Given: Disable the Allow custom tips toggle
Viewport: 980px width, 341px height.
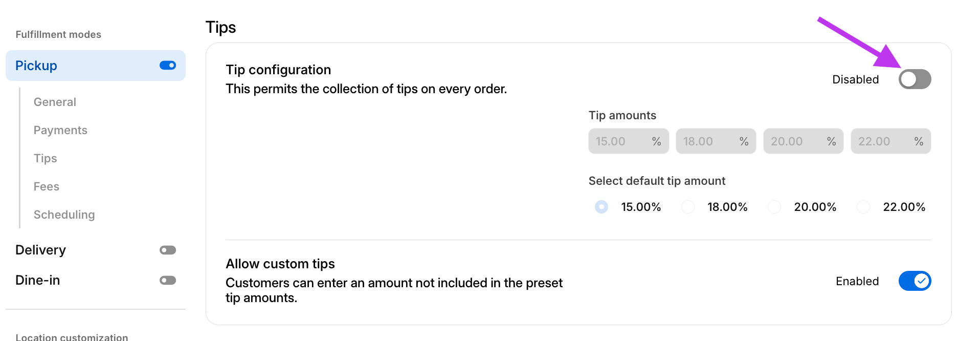Looking at the screenshot, I should (x=915, y=281).
